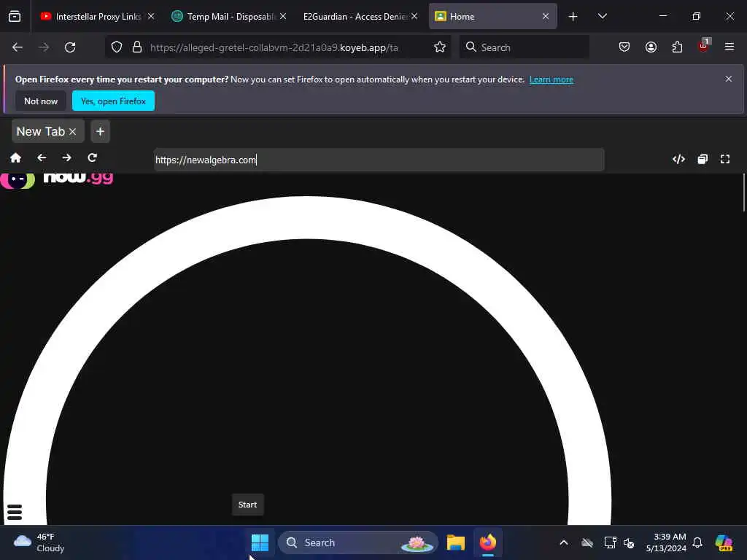Choose Not now button
747x560 pixels.
(x=41, y=101)
